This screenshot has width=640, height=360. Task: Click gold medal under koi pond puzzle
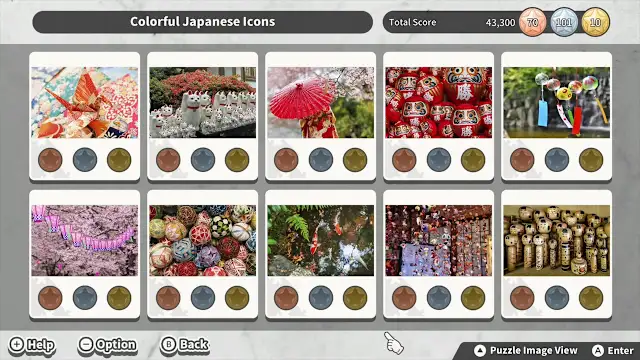coord(355,298)
